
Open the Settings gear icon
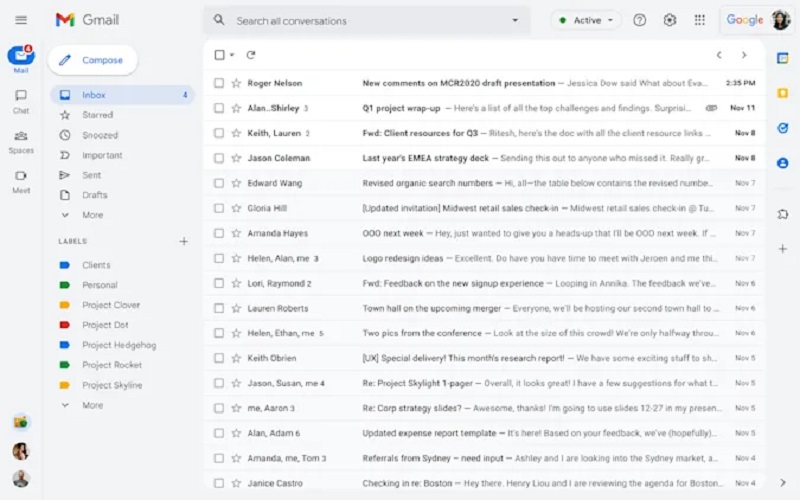[669, 20]
